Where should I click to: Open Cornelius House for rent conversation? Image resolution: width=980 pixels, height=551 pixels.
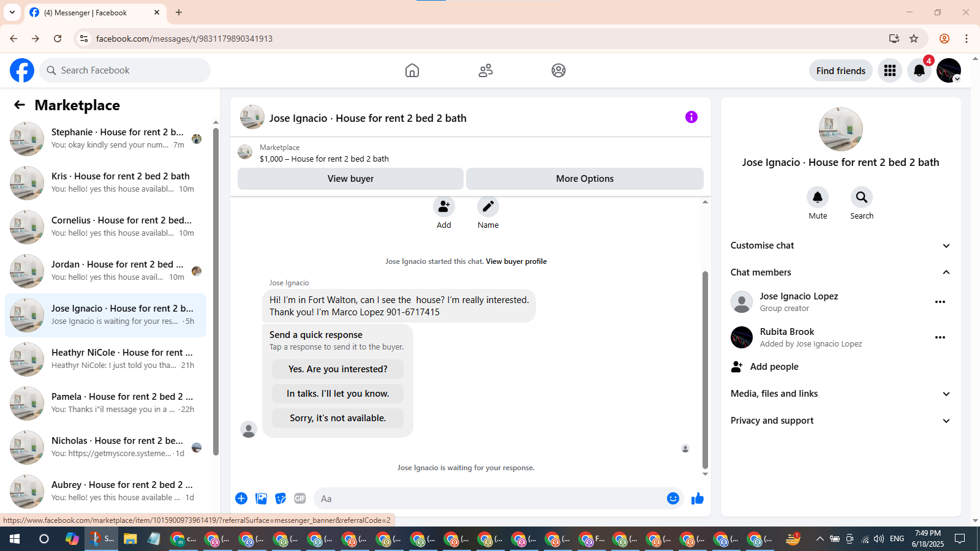[x=105, y=227]
